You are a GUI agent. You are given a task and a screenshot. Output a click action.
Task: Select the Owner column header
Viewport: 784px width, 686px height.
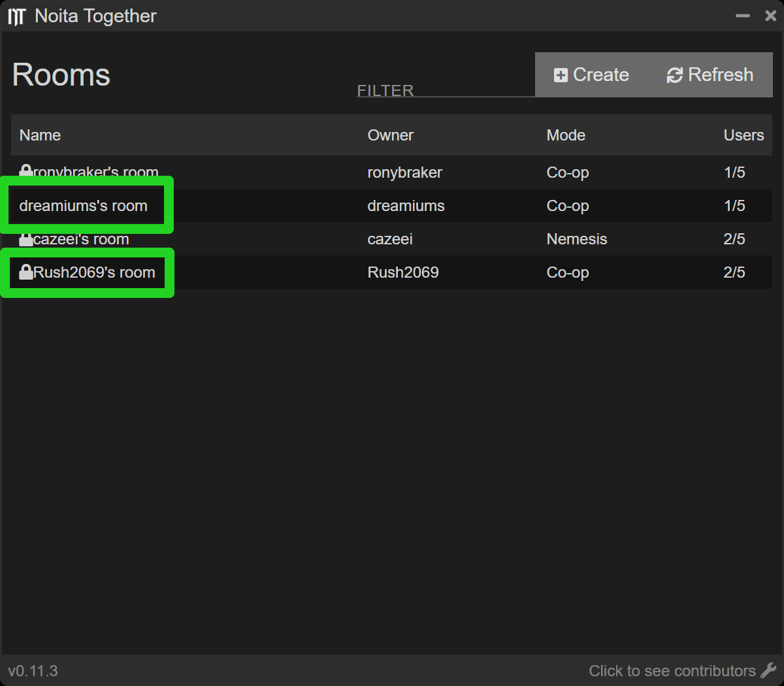click(x=390, y=135)
